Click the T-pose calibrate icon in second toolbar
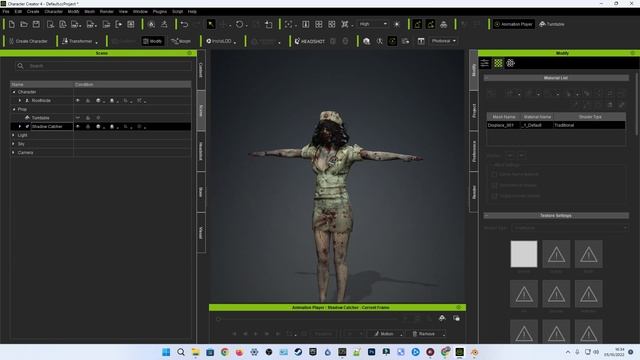 coord(380,41)
